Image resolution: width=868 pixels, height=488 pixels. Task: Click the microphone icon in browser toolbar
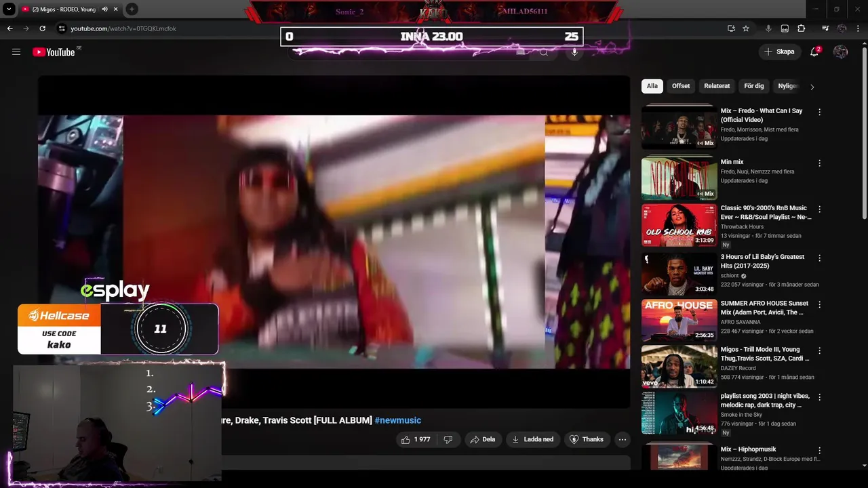point(768,28)
